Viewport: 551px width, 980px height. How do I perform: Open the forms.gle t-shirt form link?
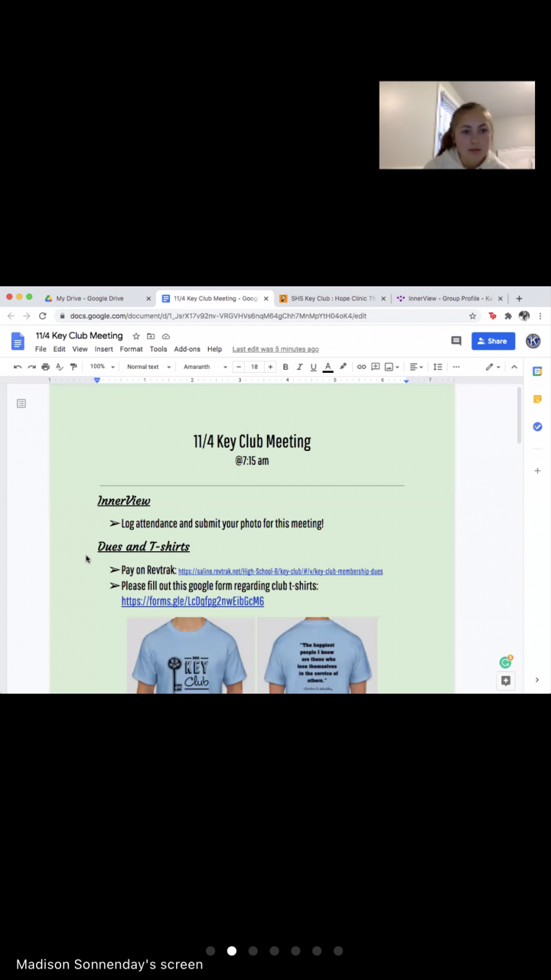[x=192, y=602]
